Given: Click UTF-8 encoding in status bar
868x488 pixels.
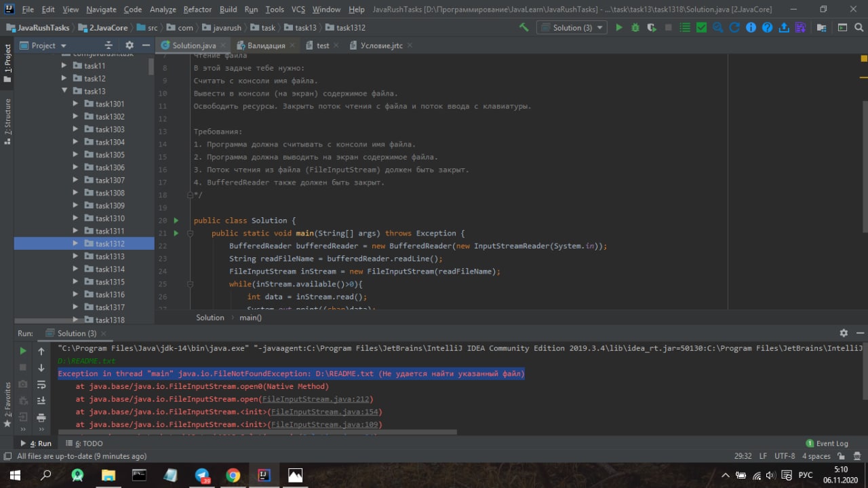Looking at the screenshot, I should click(785, 456).
